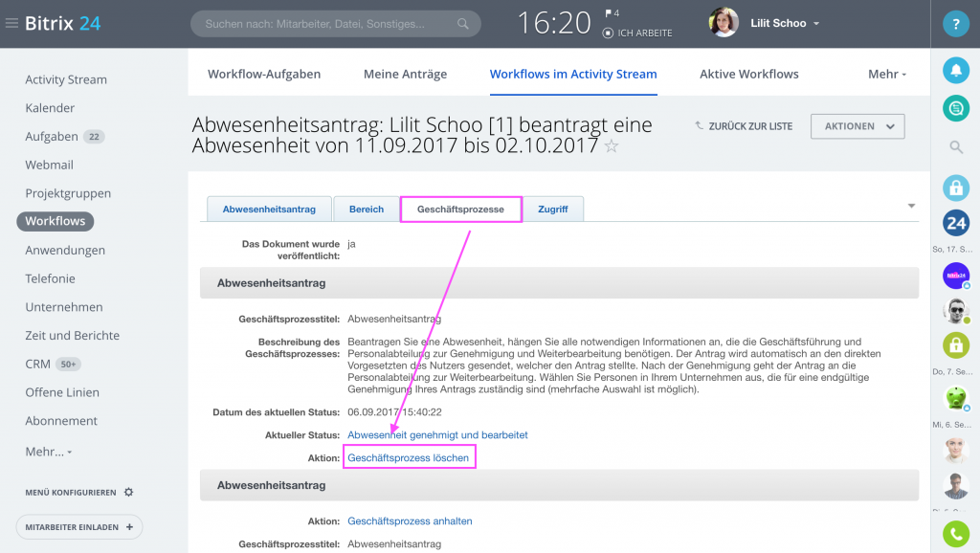980x553 pixels.
Task: Toggle the ICH ARBEITE work status
Action: (x=637, y=33)
